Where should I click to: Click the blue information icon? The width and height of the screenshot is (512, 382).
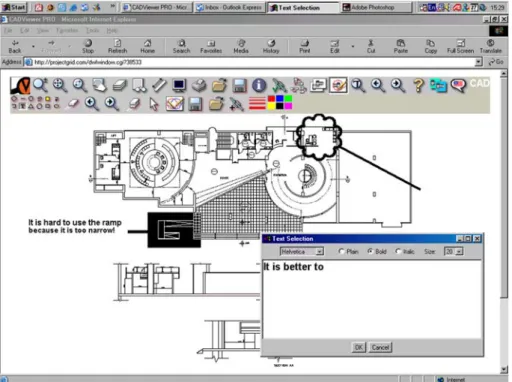[x=259, y=85]
